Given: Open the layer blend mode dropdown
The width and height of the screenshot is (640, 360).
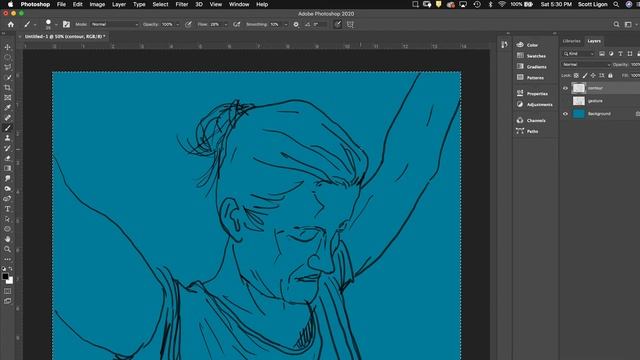Looking at the screenshot, I should [586, 64].
